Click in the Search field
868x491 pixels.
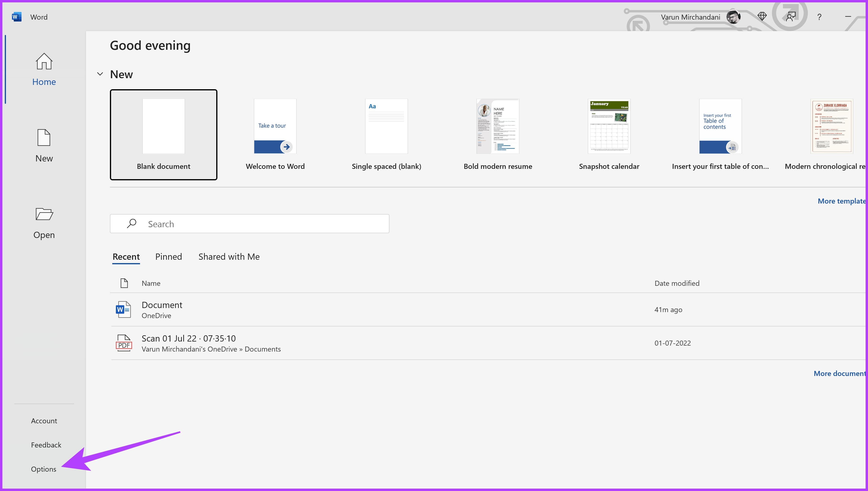pos(256,224)
